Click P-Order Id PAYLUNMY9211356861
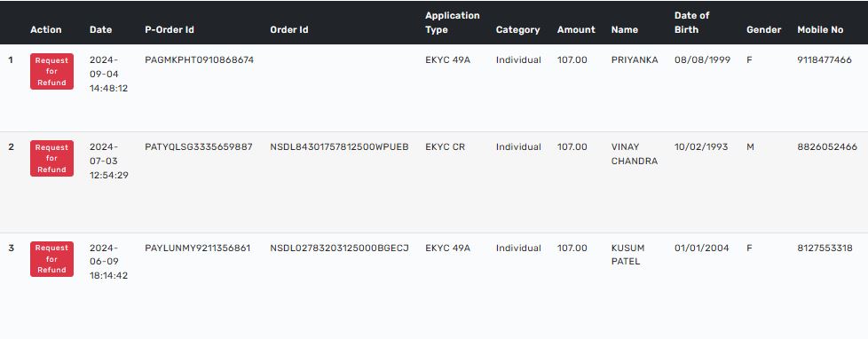Image resolution: width=868 pixels, height=339 pixels. (198, 248)
